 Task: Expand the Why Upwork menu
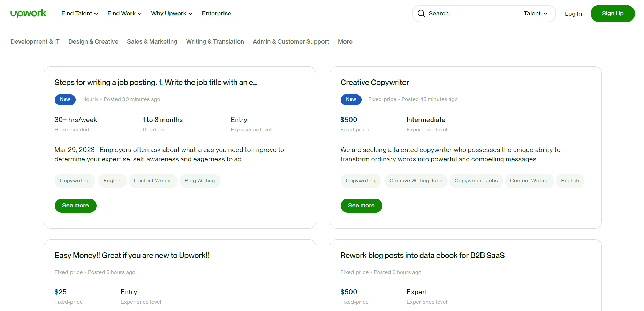172,13
